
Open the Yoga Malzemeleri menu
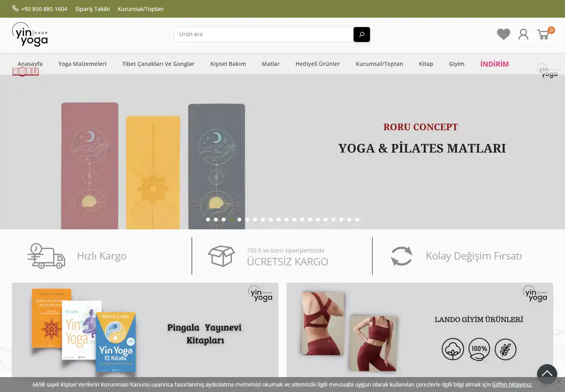(82, 64)
